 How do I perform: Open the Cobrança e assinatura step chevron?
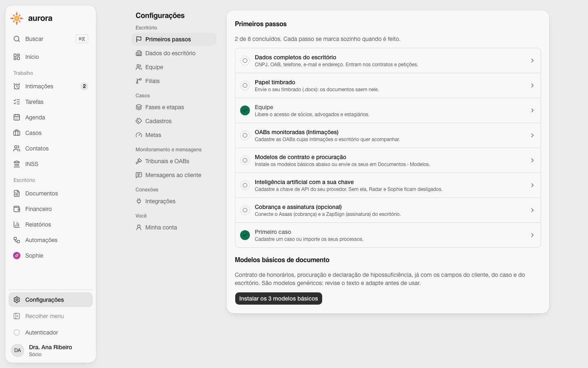[x=532, y=210]
